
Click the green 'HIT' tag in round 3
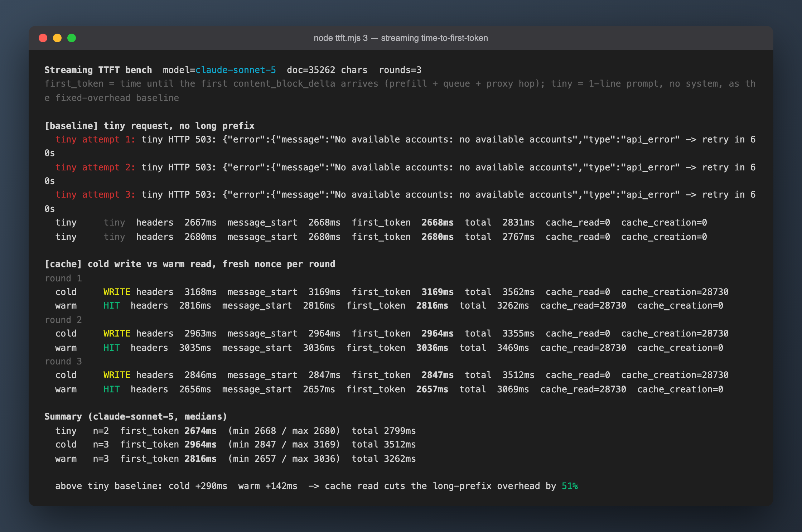click(111, 389)
